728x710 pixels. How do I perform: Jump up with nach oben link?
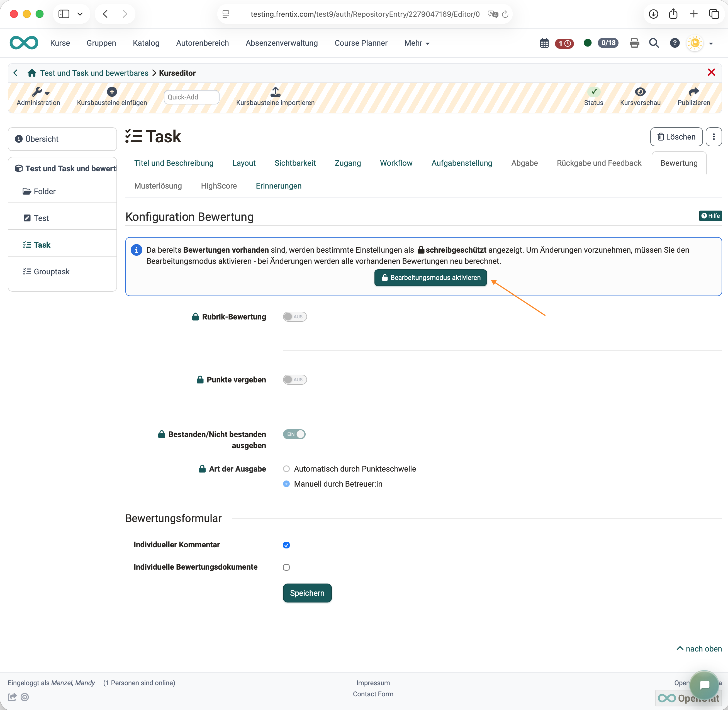click(x=699, y=648)
